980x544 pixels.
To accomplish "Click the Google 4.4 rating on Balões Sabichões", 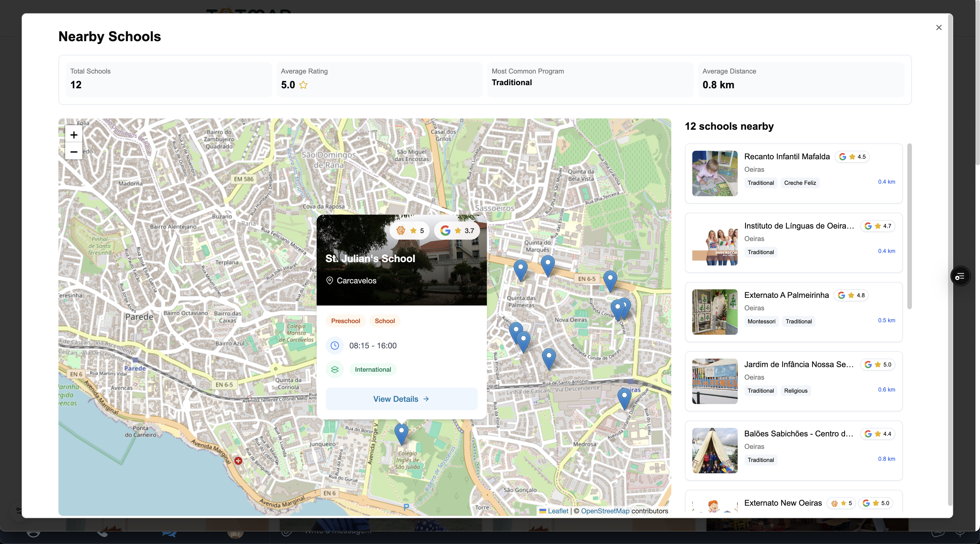I will click(878, 434).
